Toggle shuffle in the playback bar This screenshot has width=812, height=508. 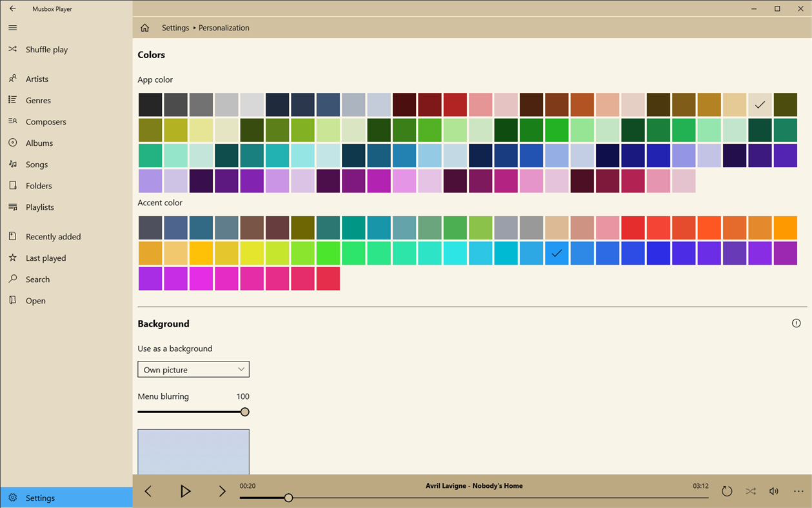click(750, 491)
